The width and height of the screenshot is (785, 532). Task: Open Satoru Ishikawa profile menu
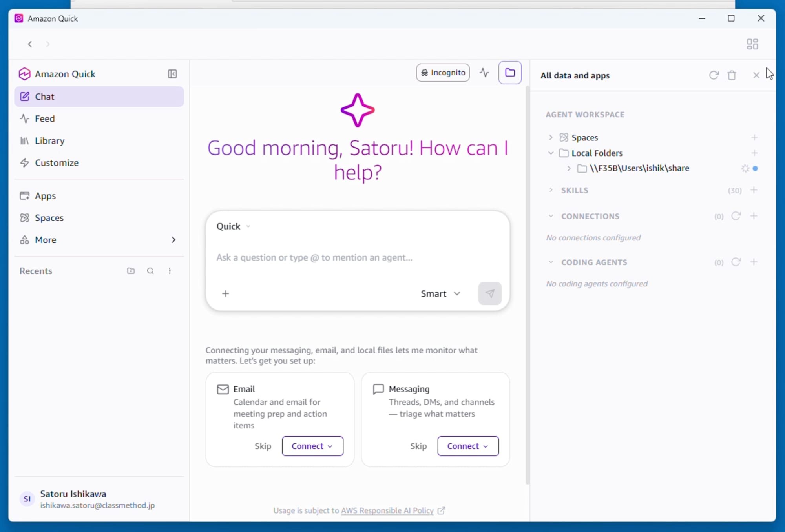(x=99, y=499)
